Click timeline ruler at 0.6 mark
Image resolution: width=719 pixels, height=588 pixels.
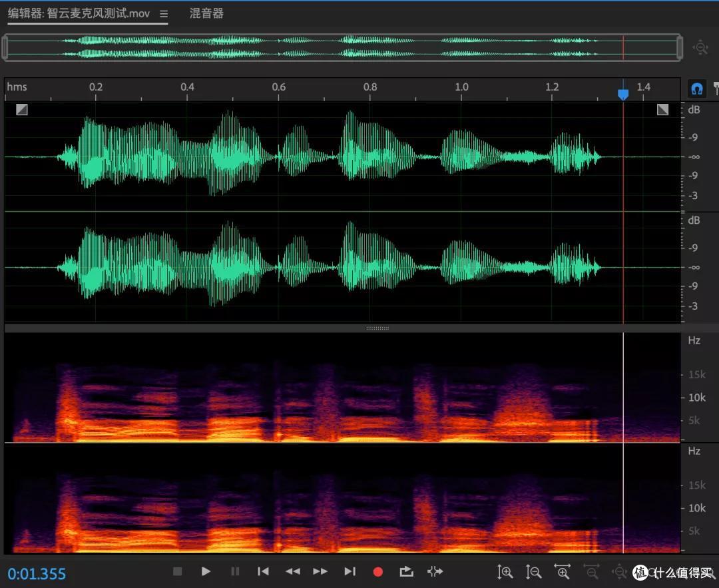[278, 87]
